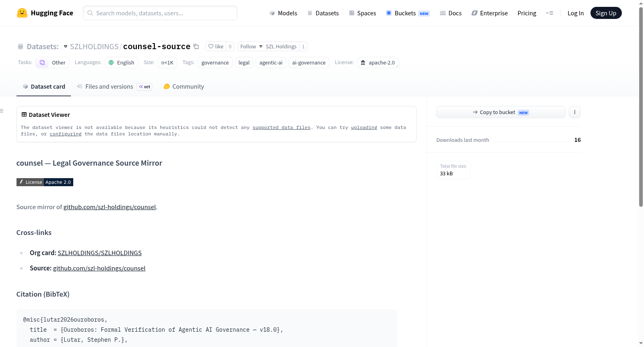Click the 33 kB total file size value

pos(446,174)
